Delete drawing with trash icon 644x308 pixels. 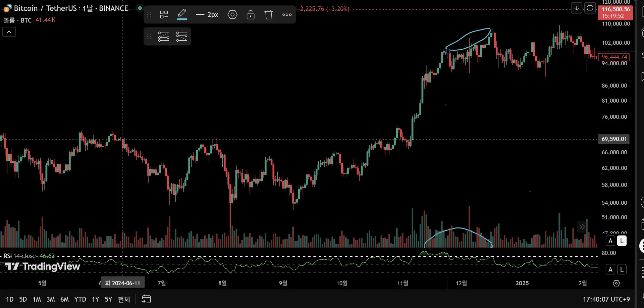pyautogui.click(x=269, y=14)
